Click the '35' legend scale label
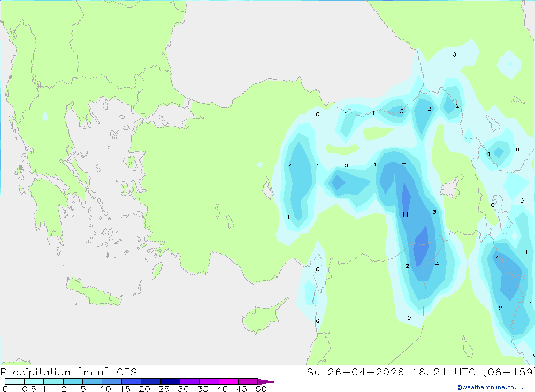The width and height of the screenshot is (535, 392). [203, 389]
